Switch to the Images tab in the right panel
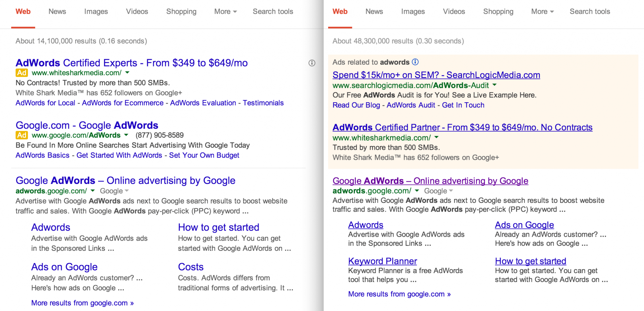The height and width of the screenshot is (311, 644). point(413,12)
